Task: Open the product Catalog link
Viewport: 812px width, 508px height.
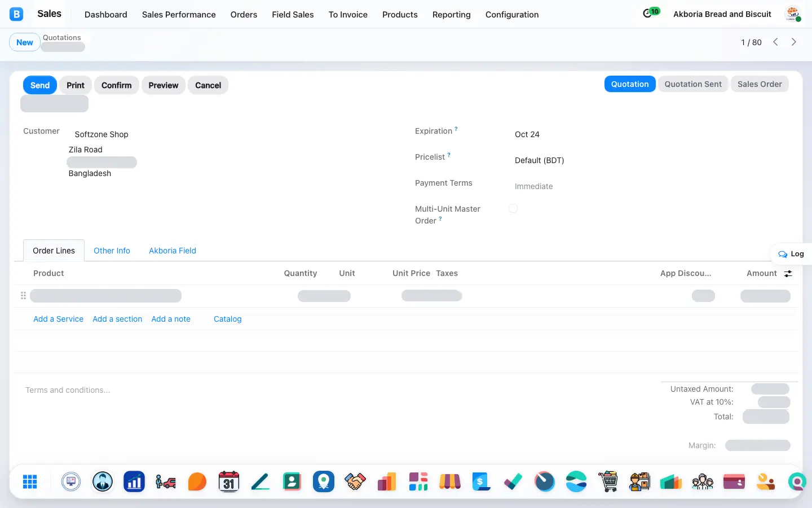Action: 228,319
